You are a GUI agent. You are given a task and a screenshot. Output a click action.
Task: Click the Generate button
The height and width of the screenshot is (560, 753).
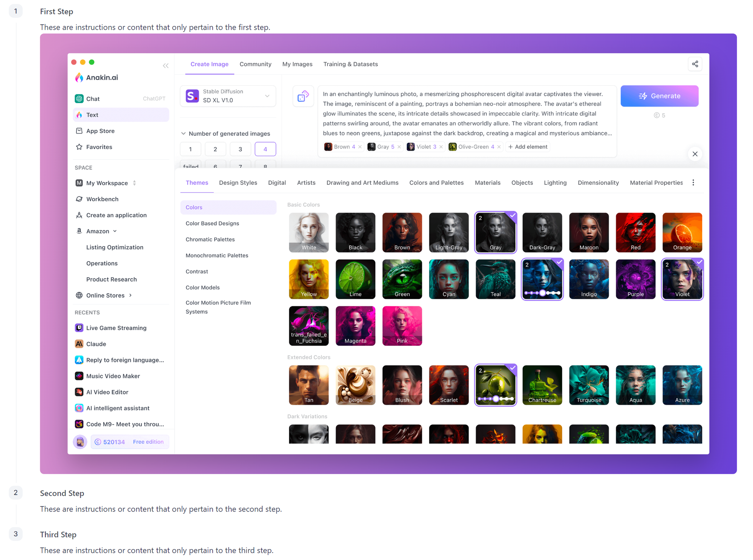(659, 96)
